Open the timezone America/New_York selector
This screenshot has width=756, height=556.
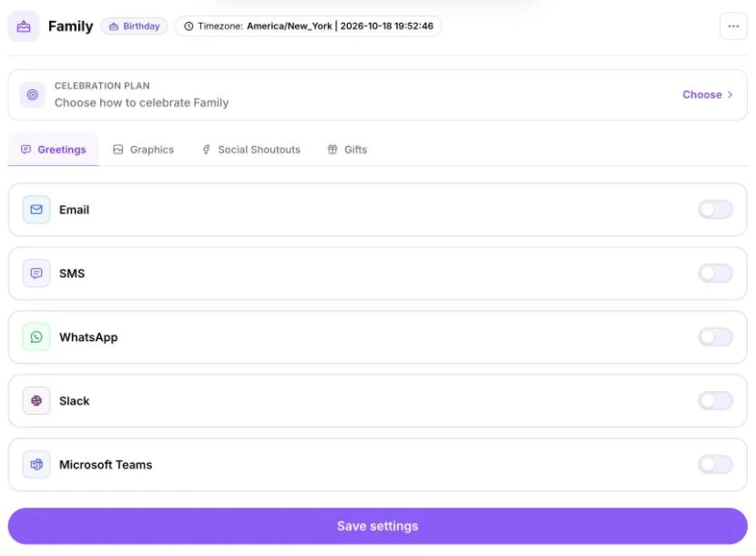[x=309, y=26]
